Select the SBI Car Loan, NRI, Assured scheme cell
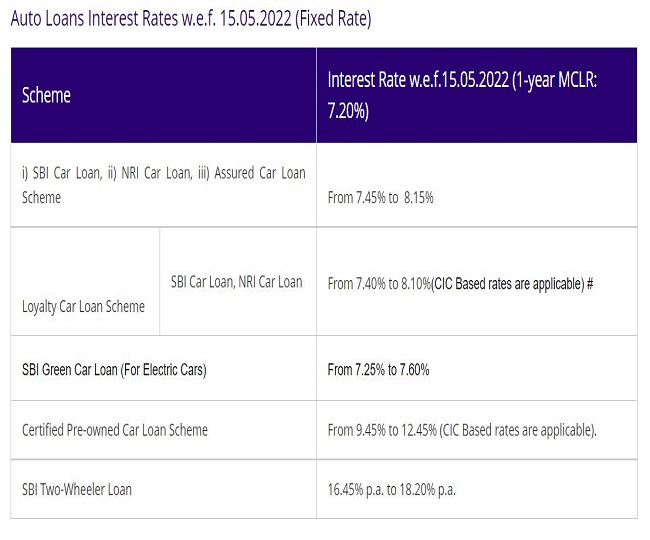650x540 pixels. coord(163,185)
